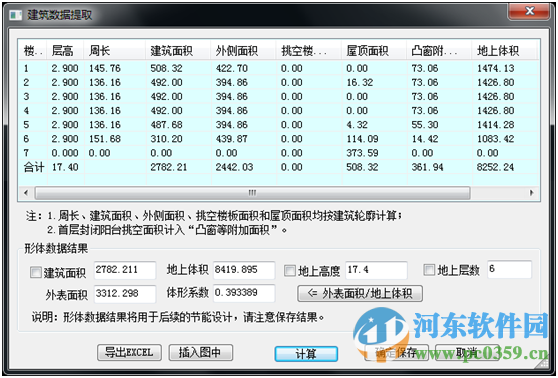Click the dialog title bar icon
Image resolution: width=558 pixels, height=378 pixels.
tap(16, 15)
